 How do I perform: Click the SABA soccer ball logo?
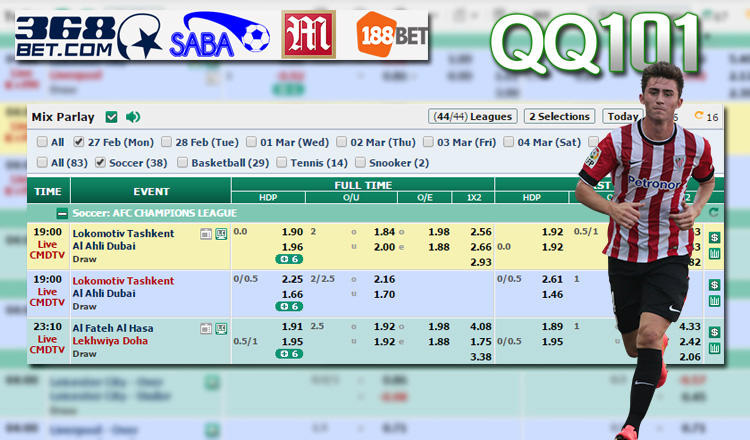[220, 35]
